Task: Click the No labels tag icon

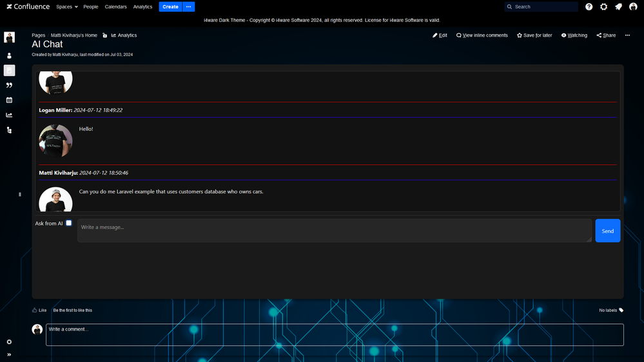Action: (621, 310)
